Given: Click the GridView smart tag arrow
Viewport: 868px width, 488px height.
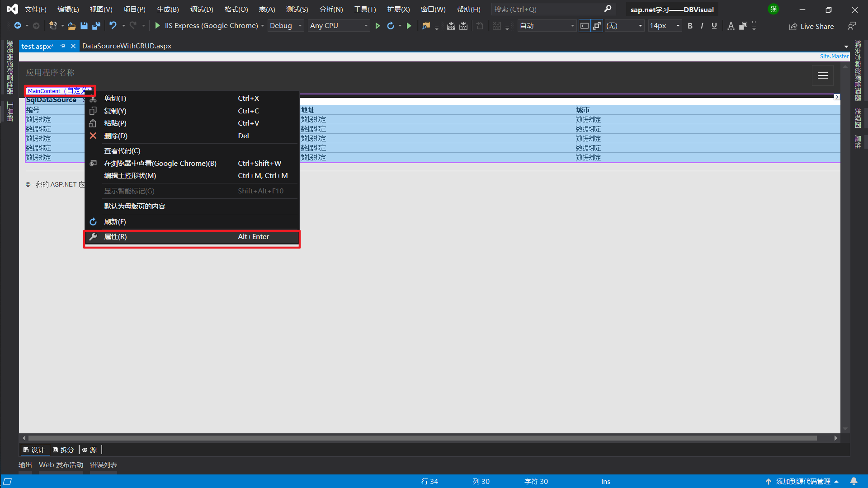Looking at the screenshot, I should click(837, 97).
